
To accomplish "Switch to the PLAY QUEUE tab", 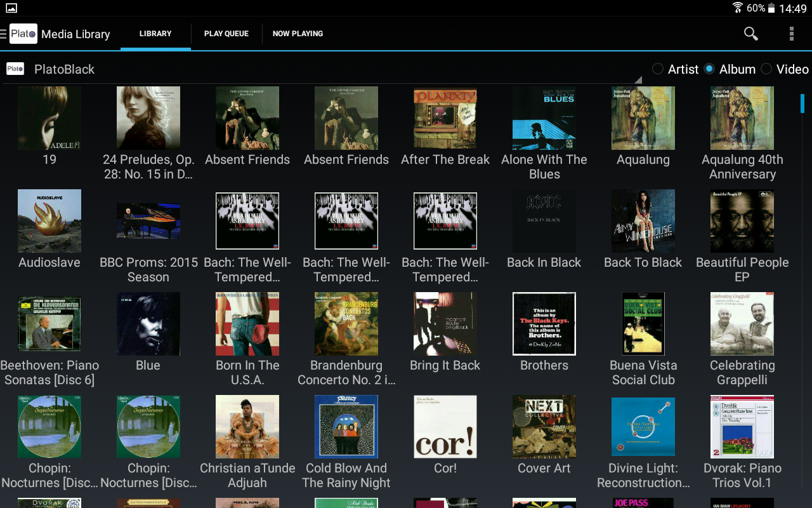I will [226, 34].
